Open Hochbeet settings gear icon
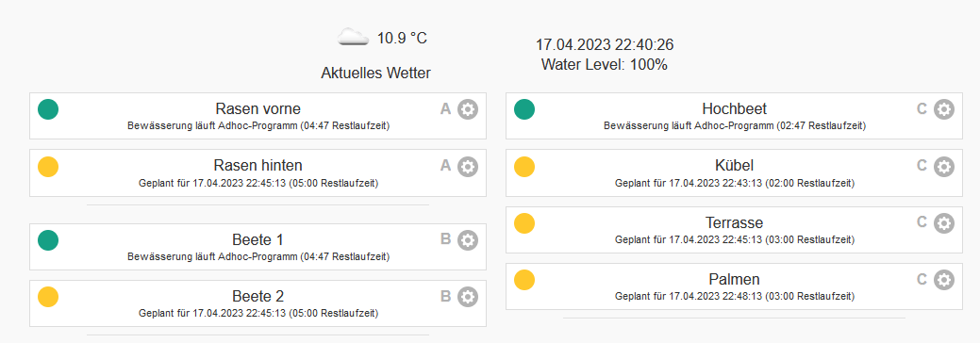The height and width of the screenshot is (343, 980). click(x=944, y=109)
